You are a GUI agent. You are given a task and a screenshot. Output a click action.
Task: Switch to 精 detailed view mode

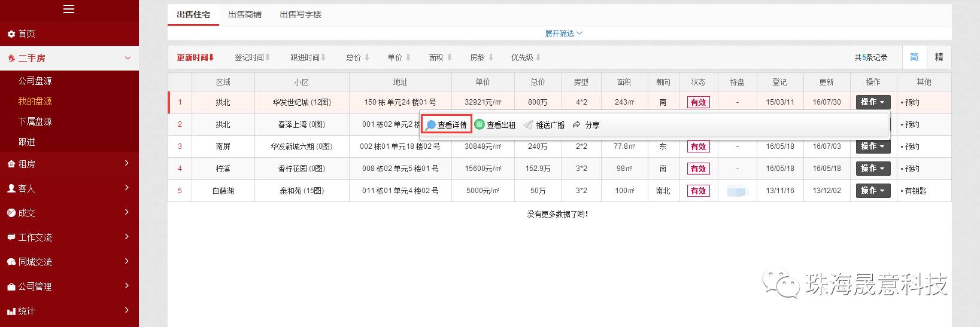tap(939, 57)
